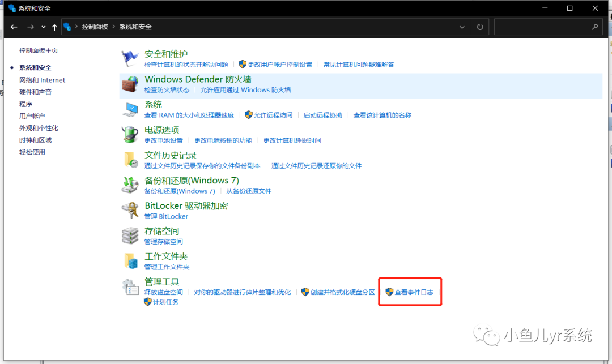Viewport: 612px width, 364px height.
Task: Open 对你的驱动器进行碎片整理和优化 link
Action: (x=243, y=292)
